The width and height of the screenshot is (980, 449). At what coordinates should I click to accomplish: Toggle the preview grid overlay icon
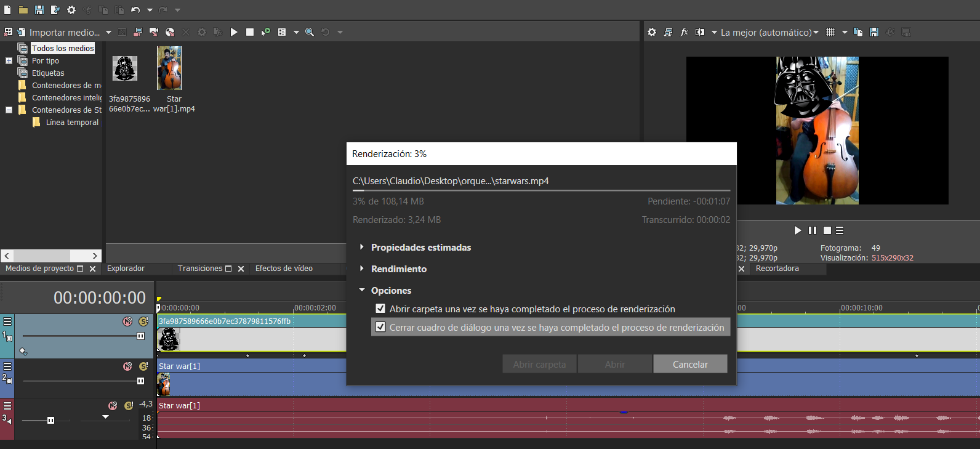[830, 32]
